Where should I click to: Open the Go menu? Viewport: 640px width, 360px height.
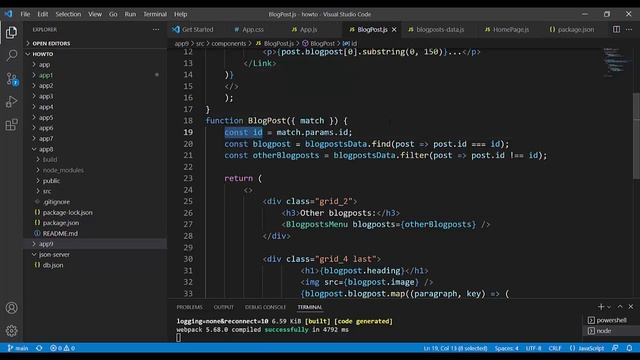coord(113,14)
